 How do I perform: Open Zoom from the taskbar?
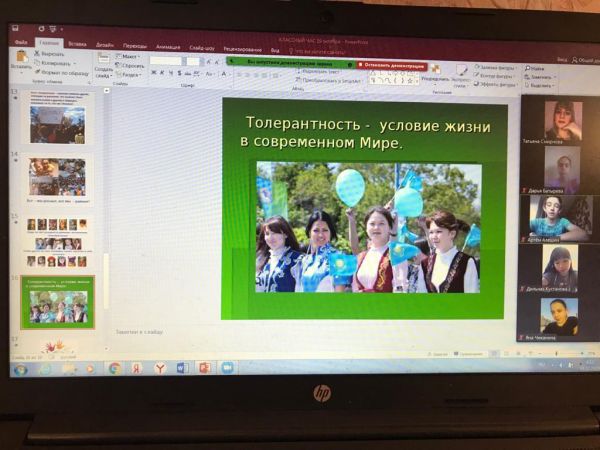pyautogui.click(x=227, y=368)
